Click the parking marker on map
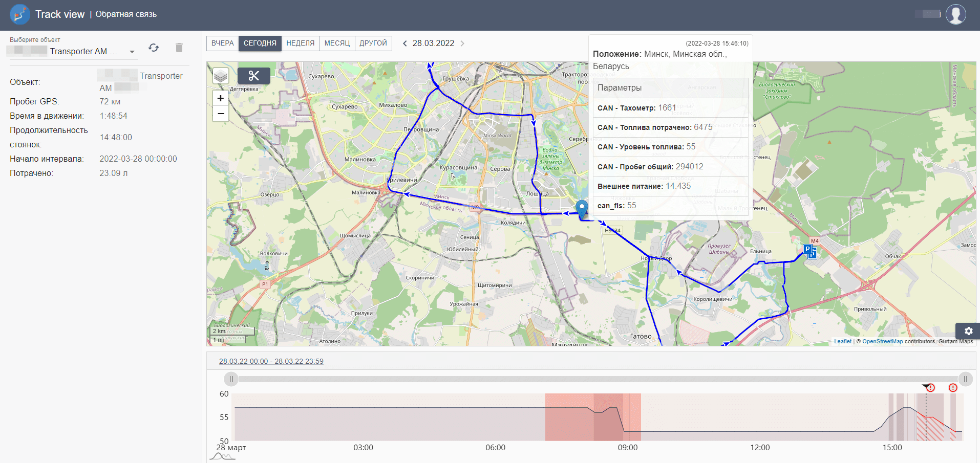 [809, 251]
